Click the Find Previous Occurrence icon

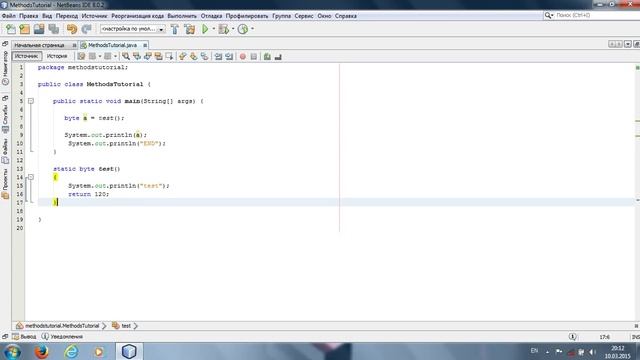pyautogui.click(x=137, y=56)
